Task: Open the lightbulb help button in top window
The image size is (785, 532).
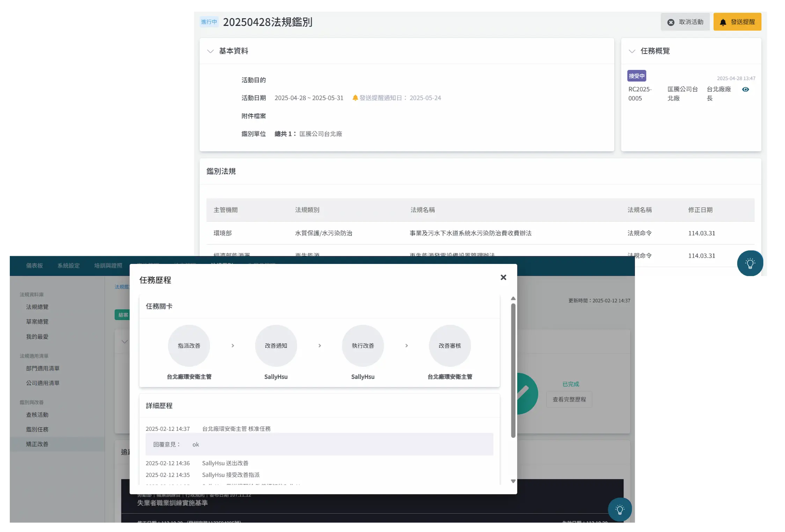Action: pyautogui.click(x=750, y=263)
